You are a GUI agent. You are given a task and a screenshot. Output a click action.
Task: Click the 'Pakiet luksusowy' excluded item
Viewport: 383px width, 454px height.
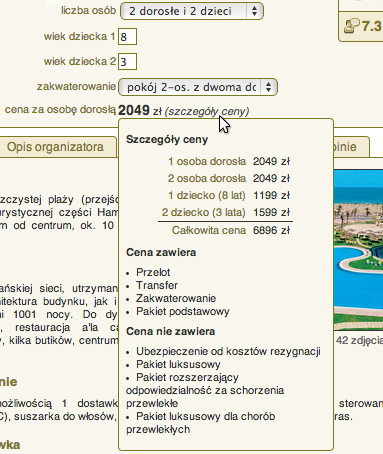click(178, 364)
